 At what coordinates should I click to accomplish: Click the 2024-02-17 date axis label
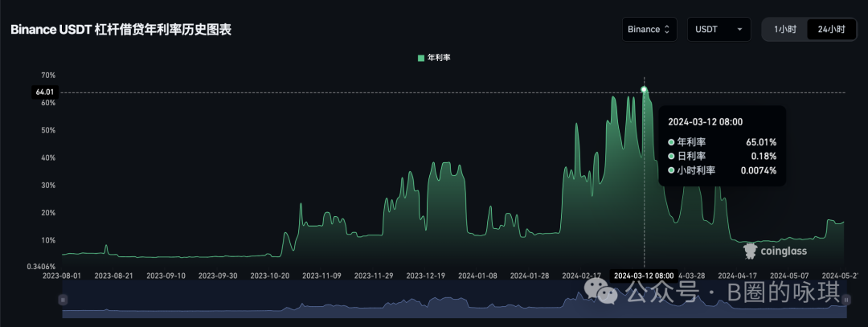[x=581, y=275]
